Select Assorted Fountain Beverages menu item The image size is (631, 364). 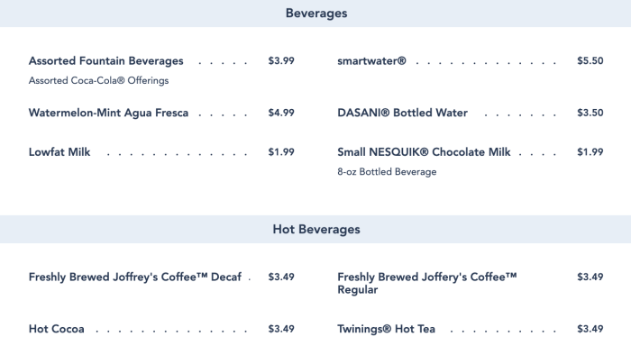pyautogui.click(x=105, y=60)
